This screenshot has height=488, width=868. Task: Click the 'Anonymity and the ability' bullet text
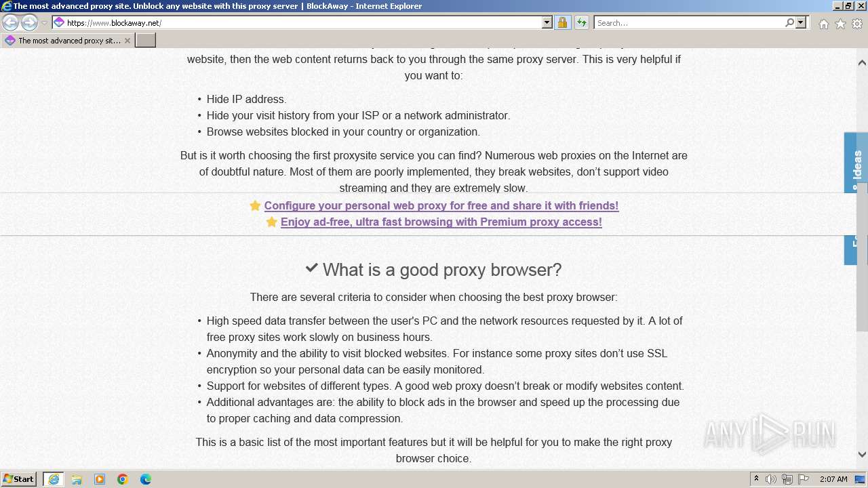pyautogui.click(x=437, y=361)
